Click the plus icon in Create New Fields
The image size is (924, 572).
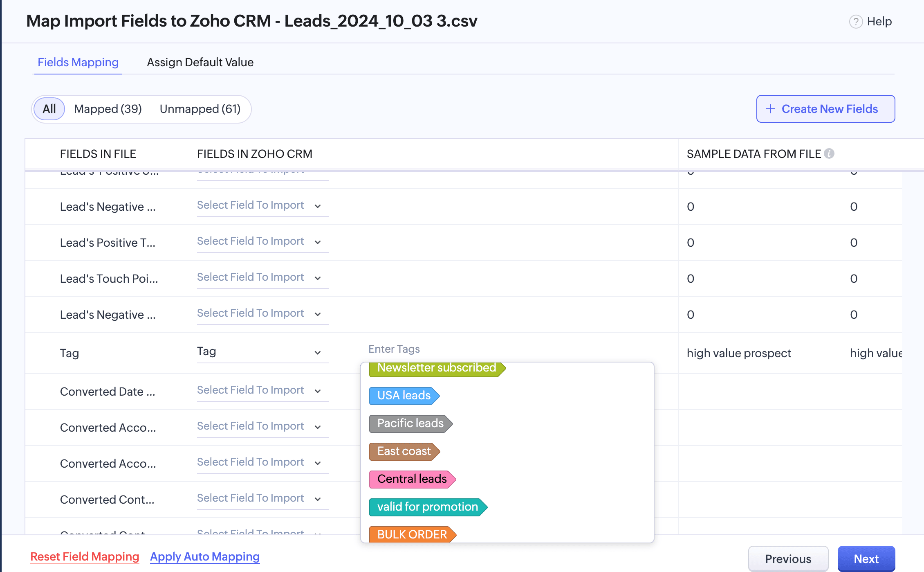point(770,109)
